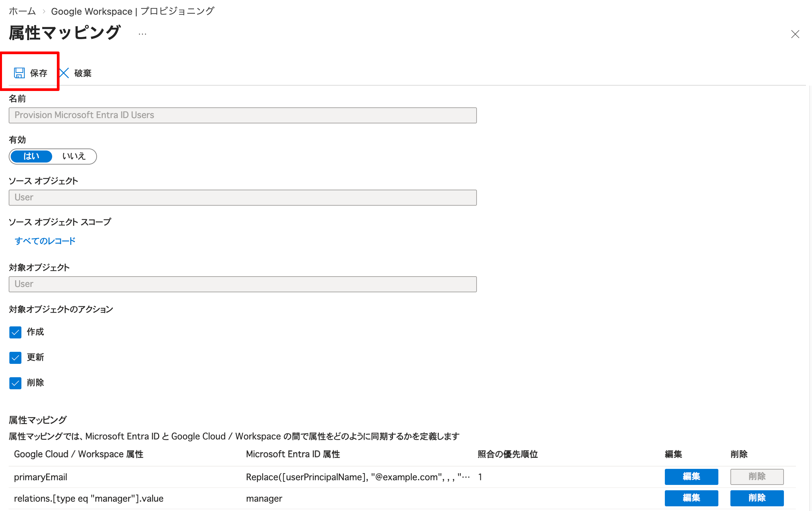The width and height of the screenshot is (812, 511).
Task: Open the すべてのレコード scope link
Action: 44,240
